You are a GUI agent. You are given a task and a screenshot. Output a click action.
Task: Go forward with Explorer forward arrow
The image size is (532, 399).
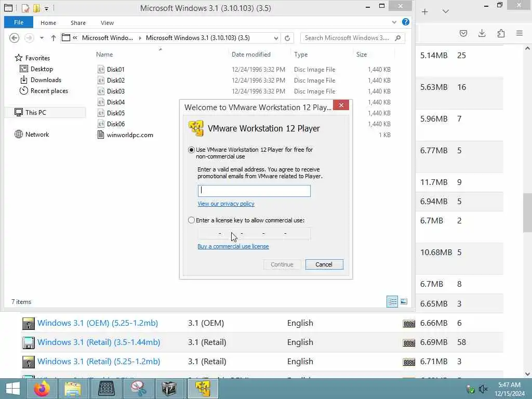pos(29,37)
